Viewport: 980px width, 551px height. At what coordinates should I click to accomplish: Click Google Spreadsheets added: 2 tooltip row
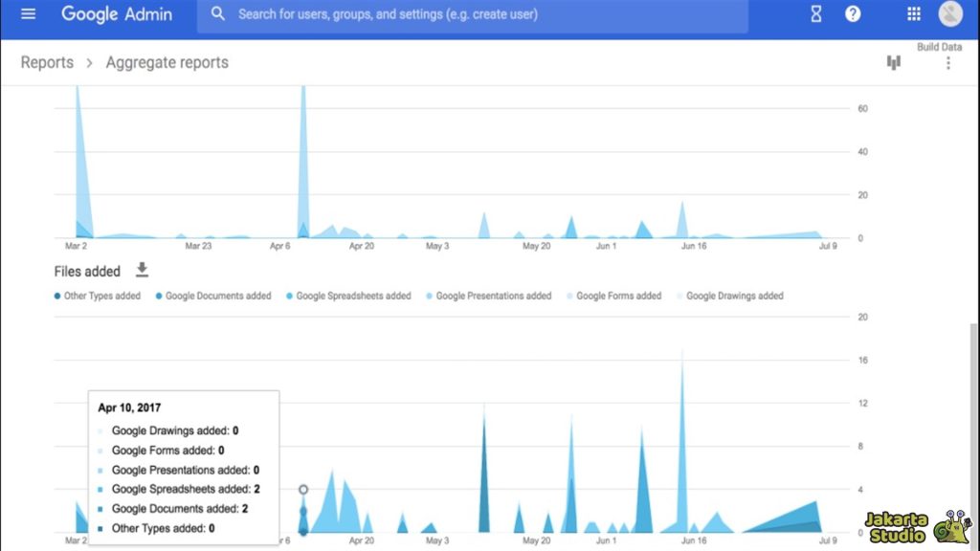click(179, 489)
